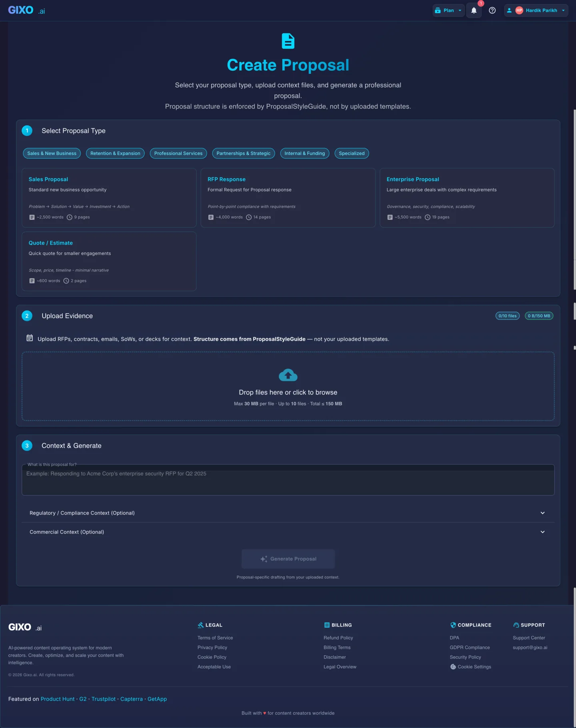Open the Hardik Parikh account menu arrow
The height and width of the screenshot is (728, 576).
563,10
